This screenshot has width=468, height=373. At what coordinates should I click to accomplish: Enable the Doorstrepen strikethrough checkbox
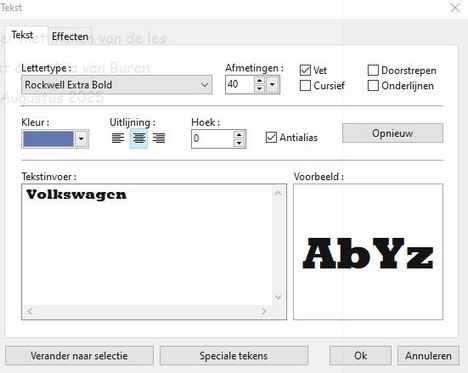(x=373, y=70)
